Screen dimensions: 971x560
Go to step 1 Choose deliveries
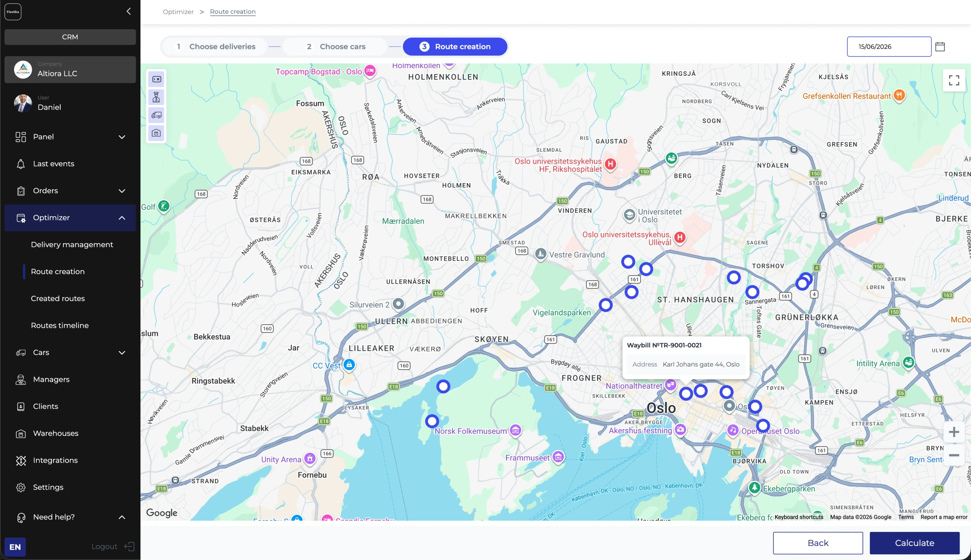(215, 47)
